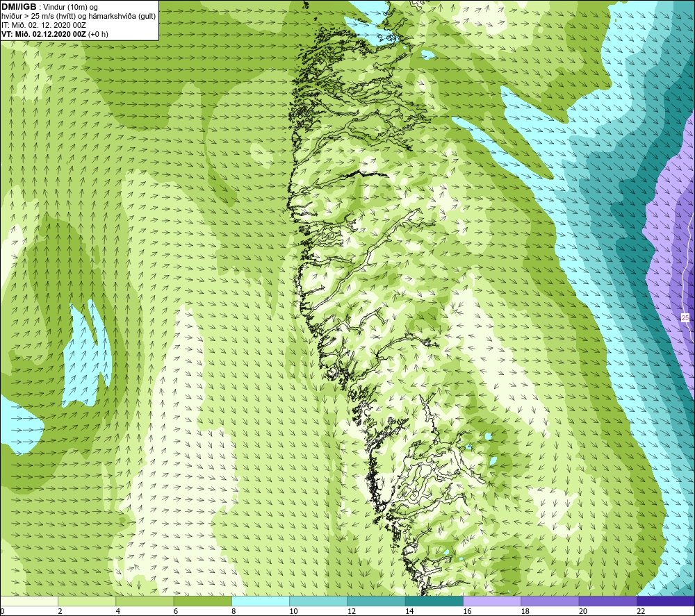Image resolution: width=695 pixels, height=616 pixels.
Task: Click legend scale value '20'
Action: click(583, 612)
